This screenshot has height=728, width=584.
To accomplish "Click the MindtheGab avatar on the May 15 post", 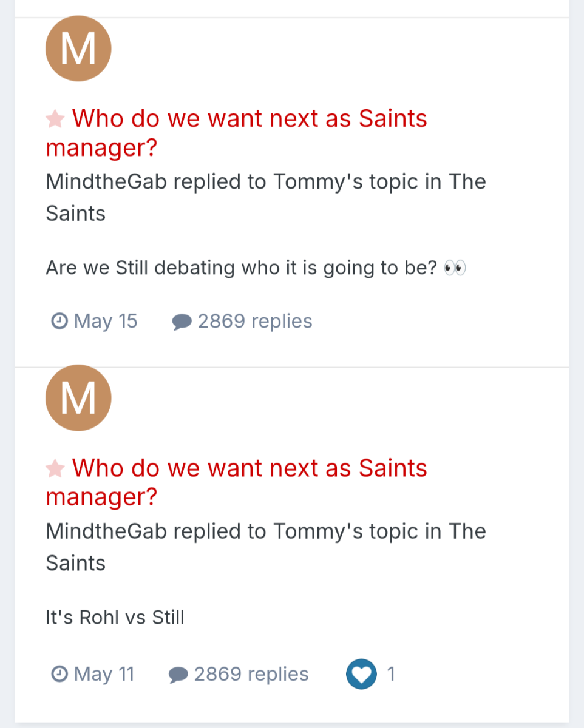I will click(78, 49).
